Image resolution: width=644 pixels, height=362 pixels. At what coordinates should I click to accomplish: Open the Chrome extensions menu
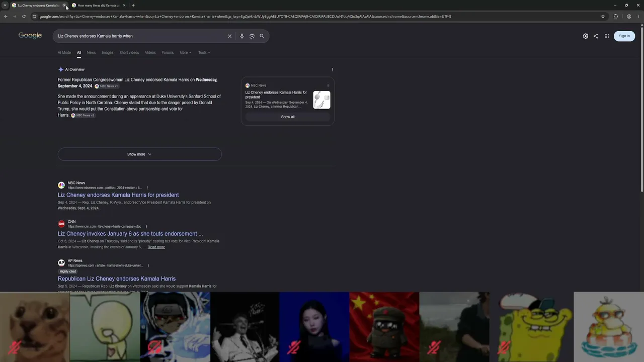(x=615, y=17)
